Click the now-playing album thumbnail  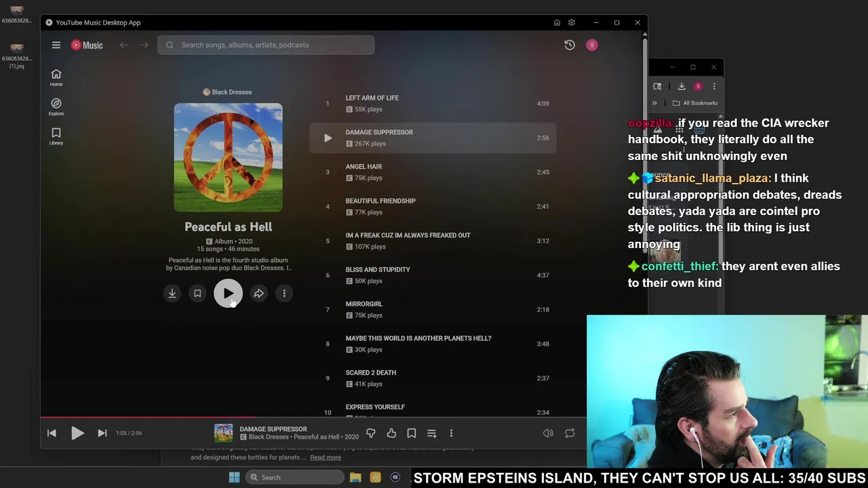223,432
